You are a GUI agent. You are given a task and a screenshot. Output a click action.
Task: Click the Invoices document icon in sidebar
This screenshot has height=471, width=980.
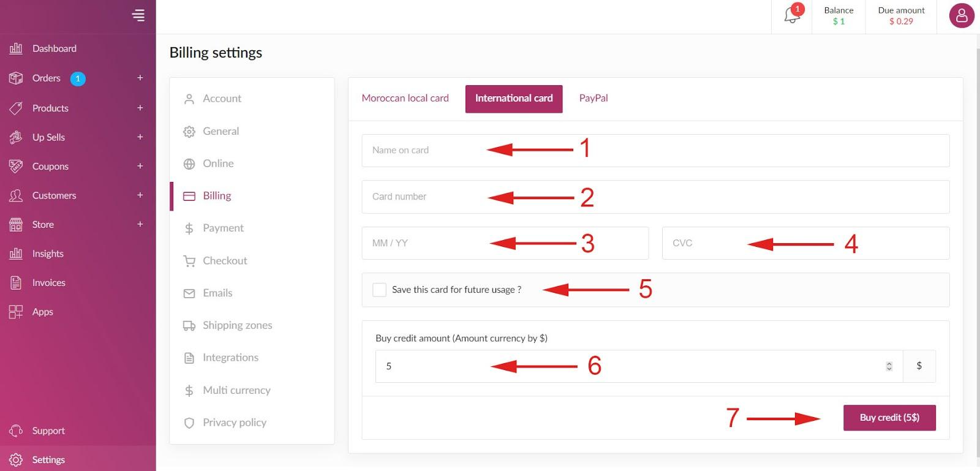(16, 283)
